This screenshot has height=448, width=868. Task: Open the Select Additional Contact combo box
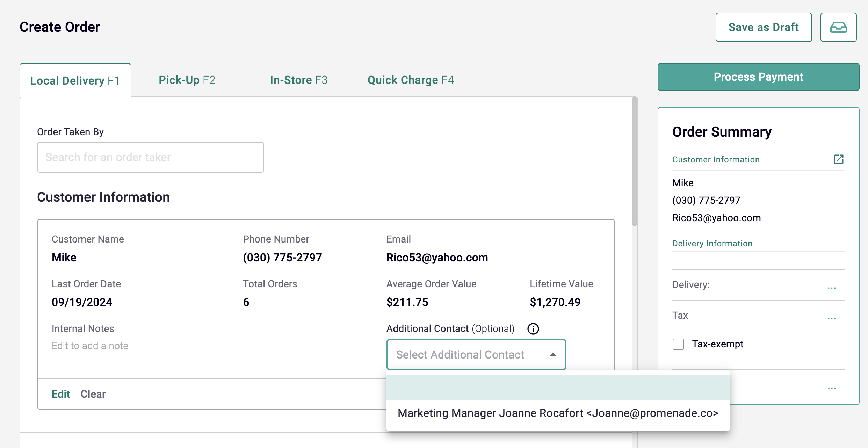click(x=476, y=354)
